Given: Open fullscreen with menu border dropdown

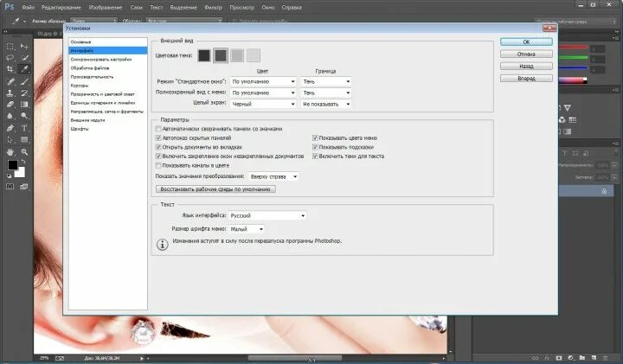Looking at the screenshot, I should (x=326, y=93).
